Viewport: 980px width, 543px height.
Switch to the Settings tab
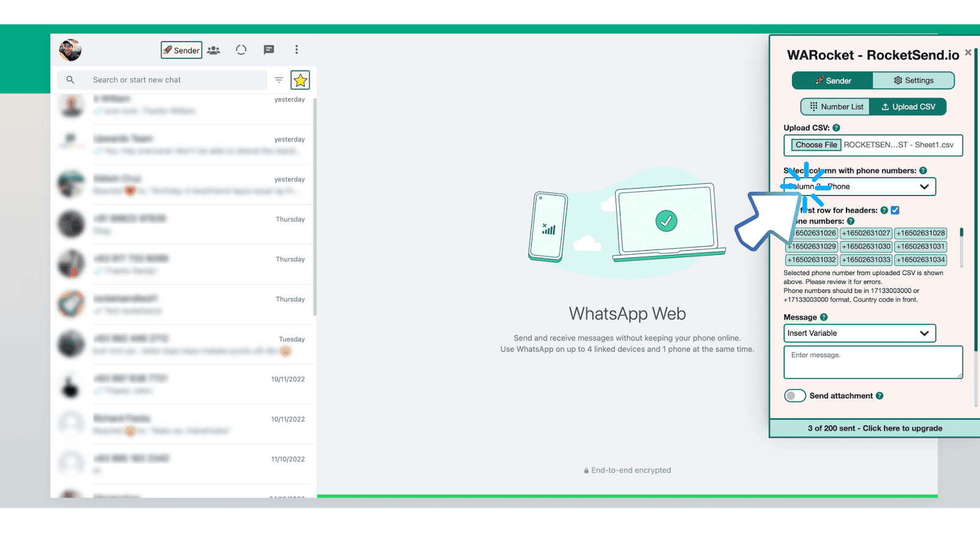tap(913, 81)
